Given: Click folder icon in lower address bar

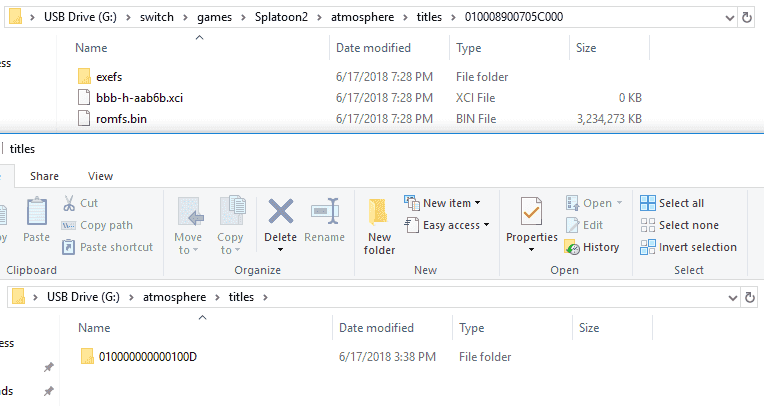Looking at the screenshot, I should click(19, 297).
